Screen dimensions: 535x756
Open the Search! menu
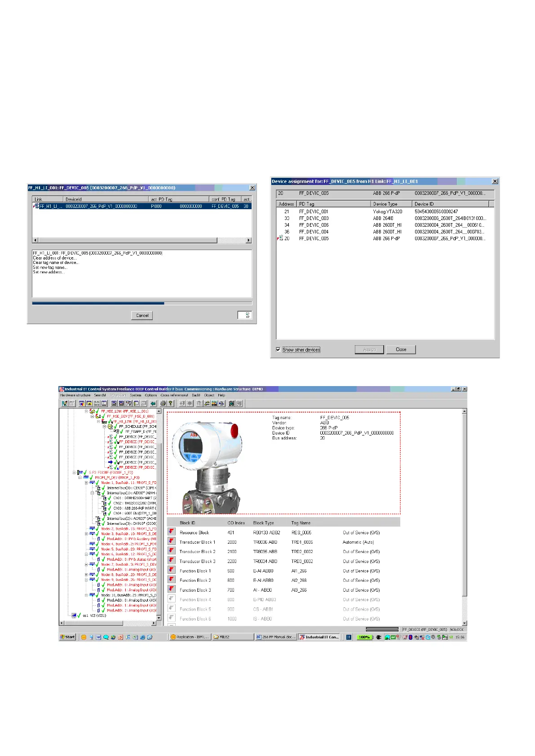click(x=100, y=395)
